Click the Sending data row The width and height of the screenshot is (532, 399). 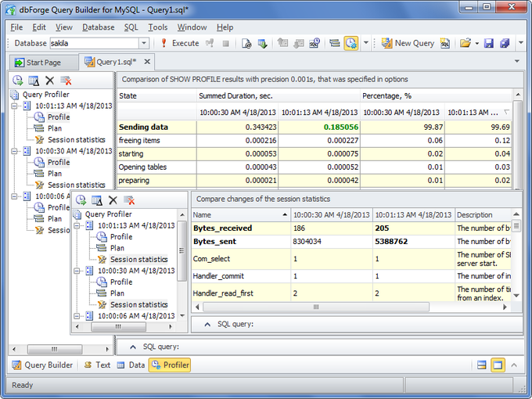click(314, 128)
